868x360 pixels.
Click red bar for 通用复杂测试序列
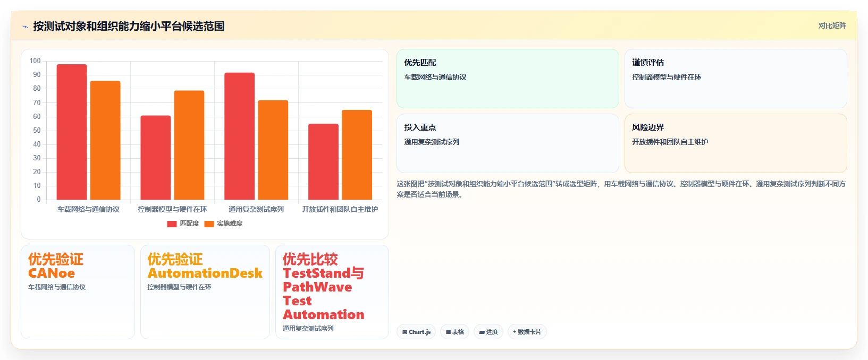click(240, 136)
